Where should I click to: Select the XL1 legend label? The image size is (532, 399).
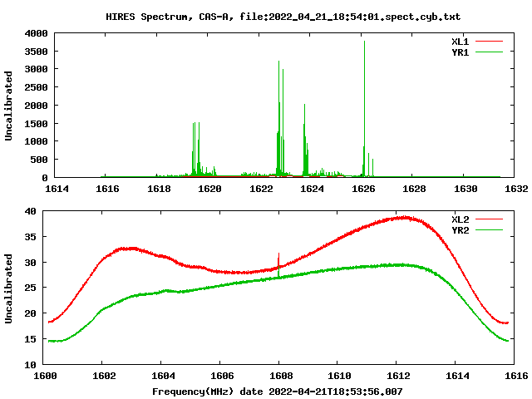pyautogui.click(x=460, y=42)
